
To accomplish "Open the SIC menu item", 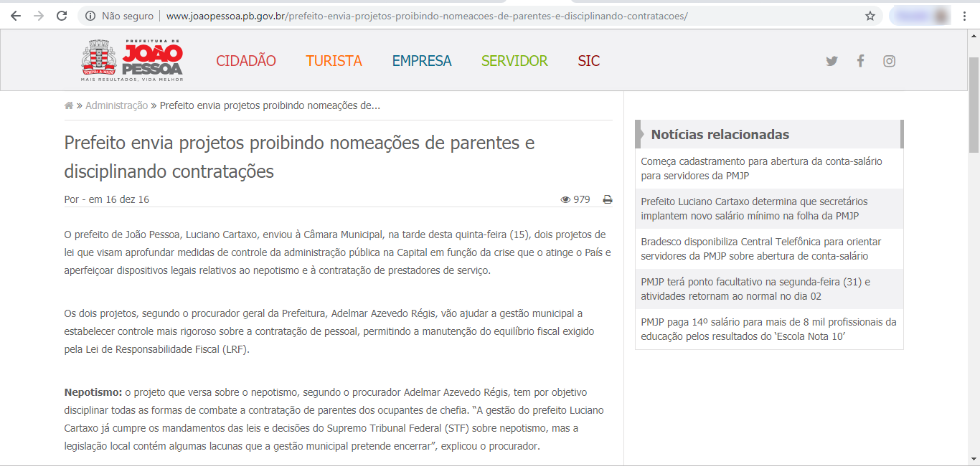I will click(588, 61).
